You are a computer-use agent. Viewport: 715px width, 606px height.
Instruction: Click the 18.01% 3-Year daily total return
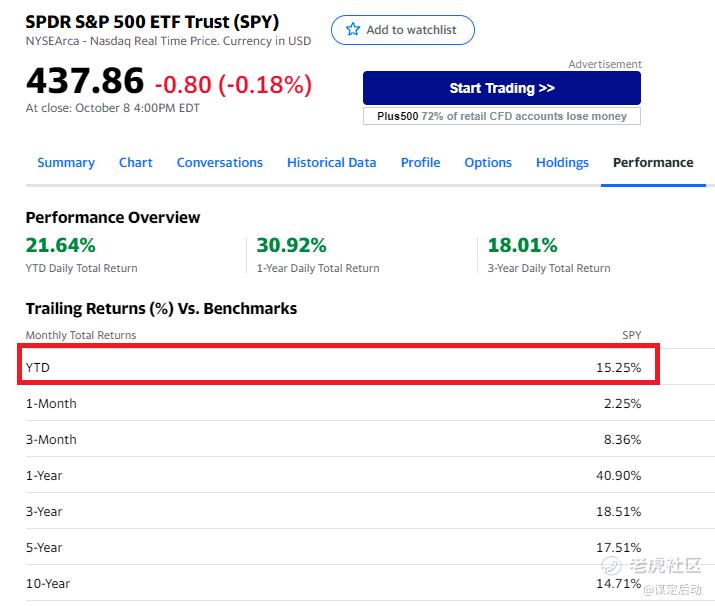point(523,245)
